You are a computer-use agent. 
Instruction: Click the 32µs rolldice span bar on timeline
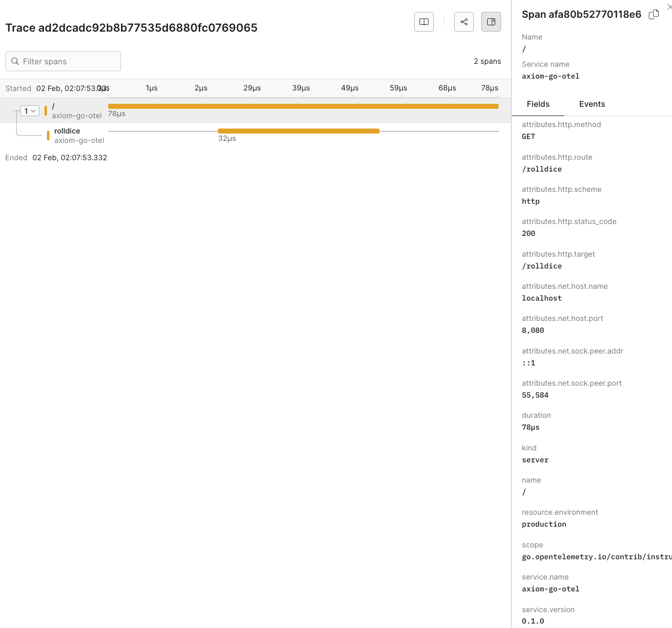pos(298,131)
